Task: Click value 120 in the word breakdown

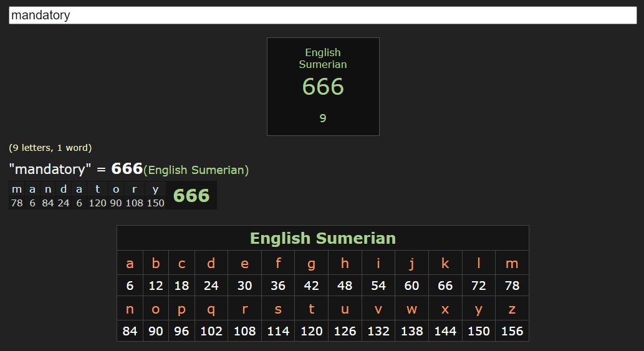Action: [97, 203]
